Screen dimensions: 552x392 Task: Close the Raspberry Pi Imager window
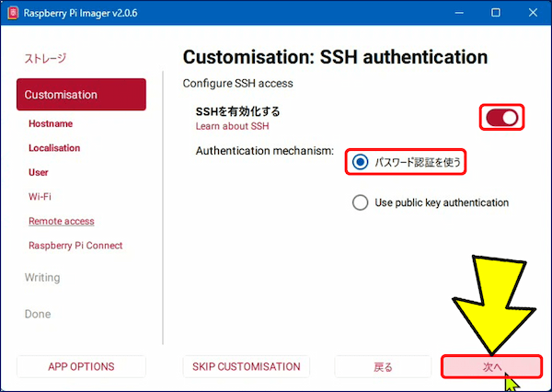pos(533,13)
